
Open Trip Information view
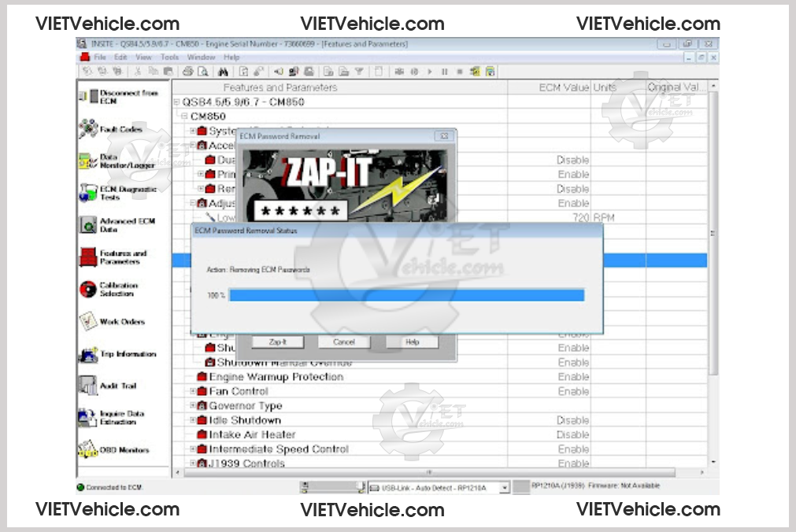tap(88, 354)
